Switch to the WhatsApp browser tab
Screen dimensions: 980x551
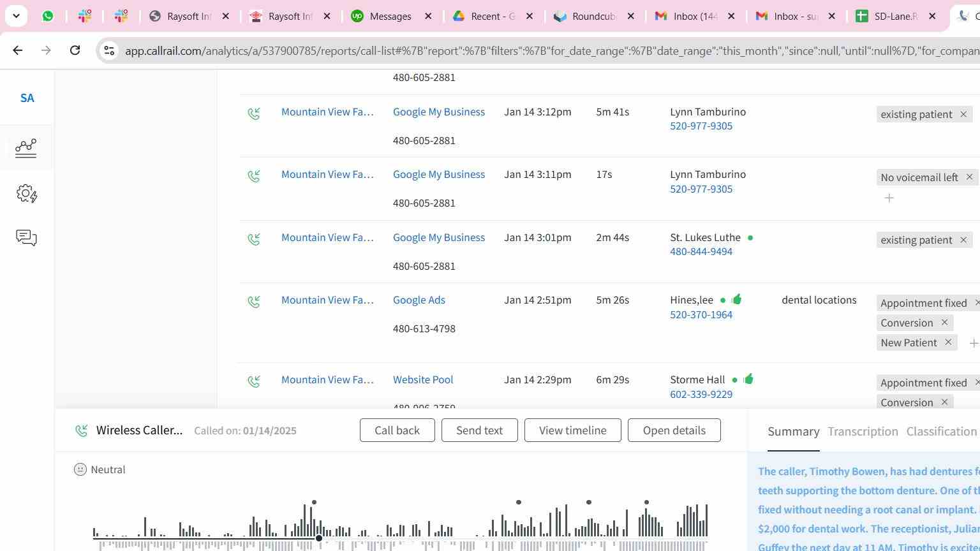click(48, 16)
